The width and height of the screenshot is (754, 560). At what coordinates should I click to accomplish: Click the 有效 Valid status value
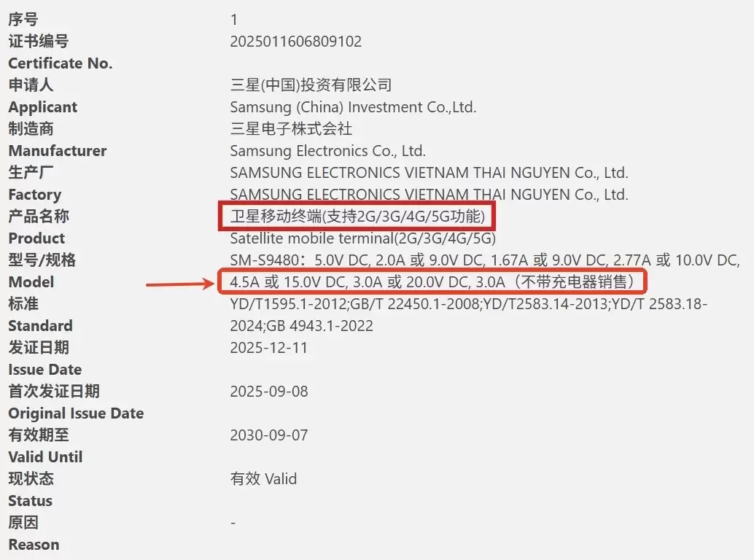(x=263, y=479)
